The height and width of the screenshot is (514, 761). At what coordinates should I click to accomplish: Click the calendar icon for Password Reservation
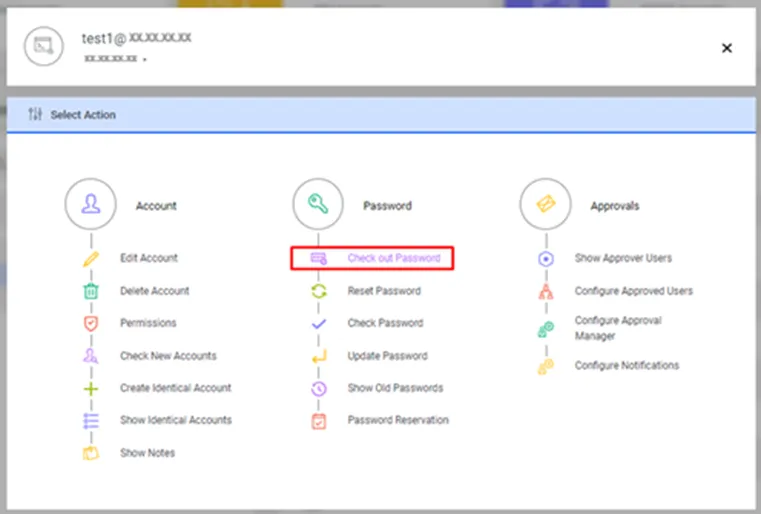point(318,421)
